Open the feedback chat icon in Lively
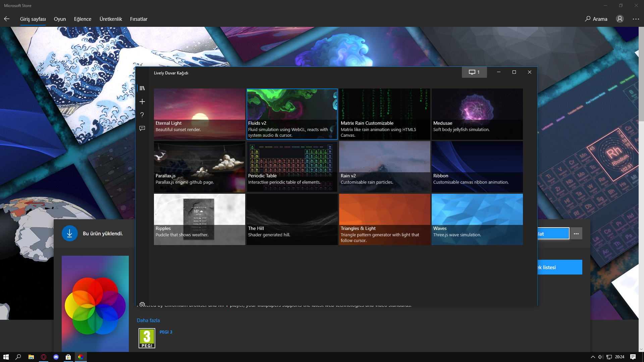Image resolution: width=644 pixels, height=362 pixels. (x=142, y=128)
